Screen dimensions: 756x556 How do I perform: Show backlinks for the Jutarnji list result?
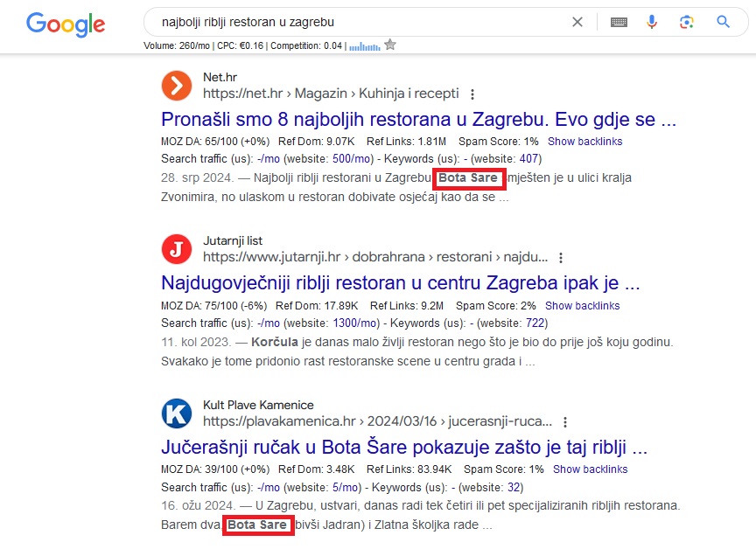(582, 306)
